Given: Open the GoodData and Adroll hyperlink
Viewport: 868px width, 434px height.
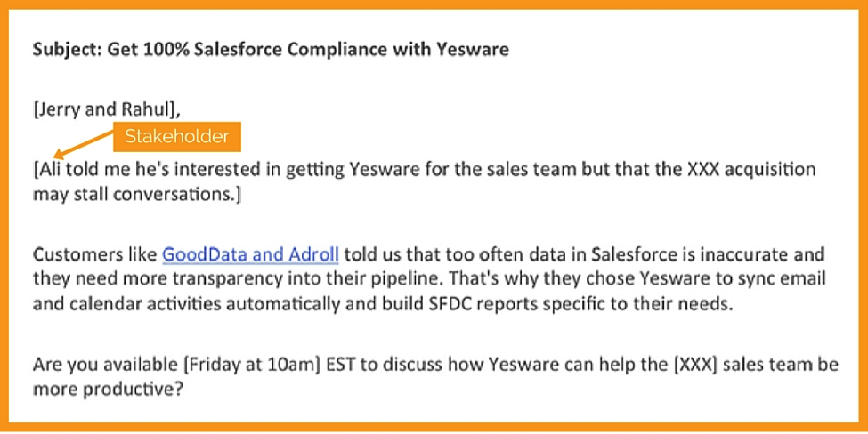Looking at the screenshot, I should (250, 255).
